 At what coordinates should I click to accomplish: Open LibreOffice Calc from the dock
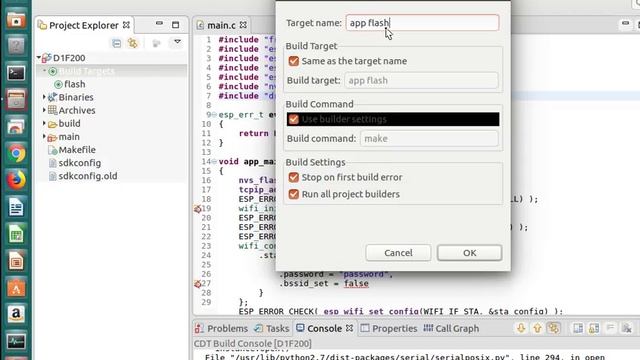[16, 234]
